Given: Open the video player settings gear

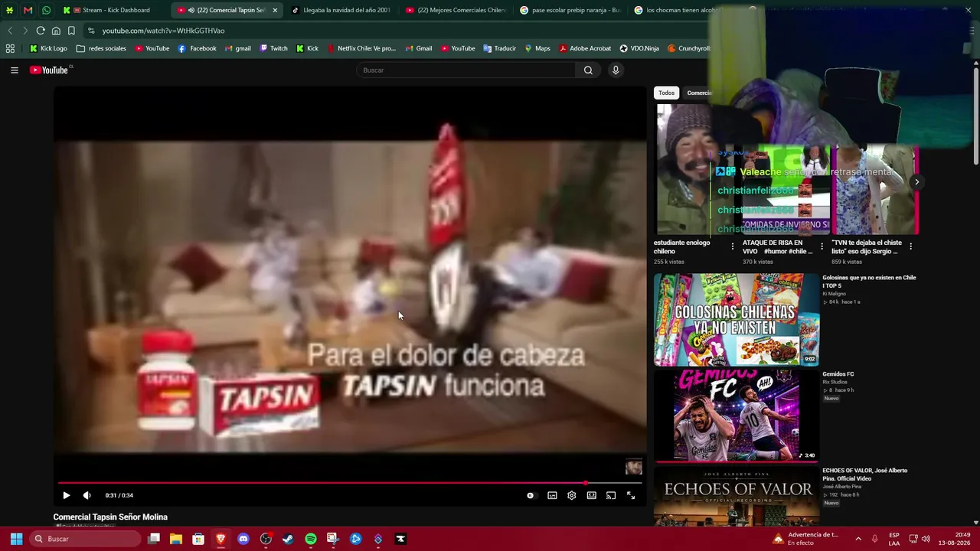Looking at the screenshot, I should point(571,495).
